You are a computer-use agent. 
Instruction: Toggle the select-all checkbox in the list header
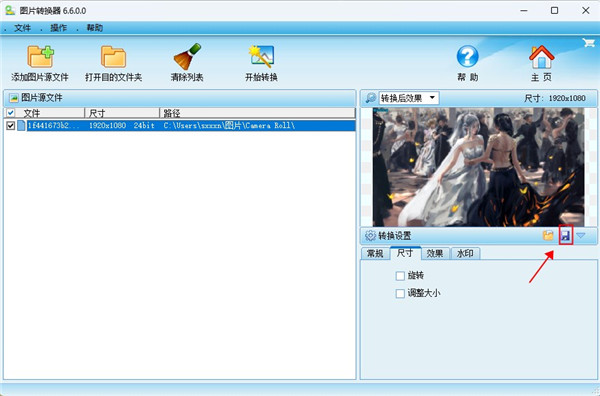[11, 113]
